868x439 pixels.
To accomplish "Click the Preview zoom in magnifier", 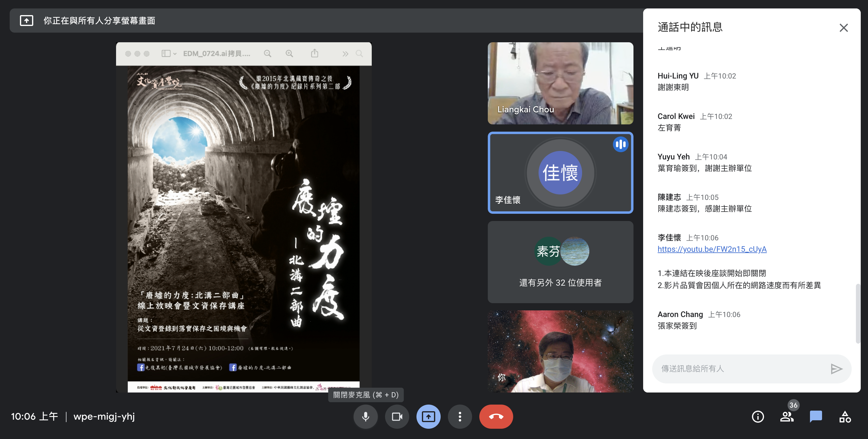I will pyautogui.click(x=289, y=53).
